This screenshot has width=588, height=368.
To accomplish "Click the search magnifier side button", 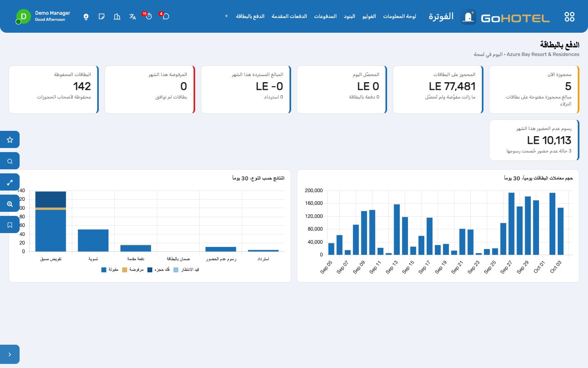I will pyautogui.click(x=10, y=161).
